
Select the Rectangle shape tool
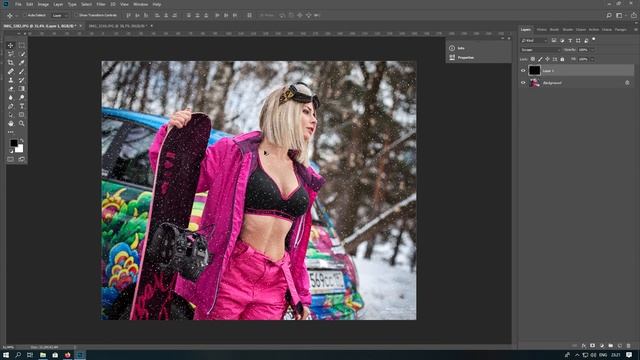click(x=22, y=115)
